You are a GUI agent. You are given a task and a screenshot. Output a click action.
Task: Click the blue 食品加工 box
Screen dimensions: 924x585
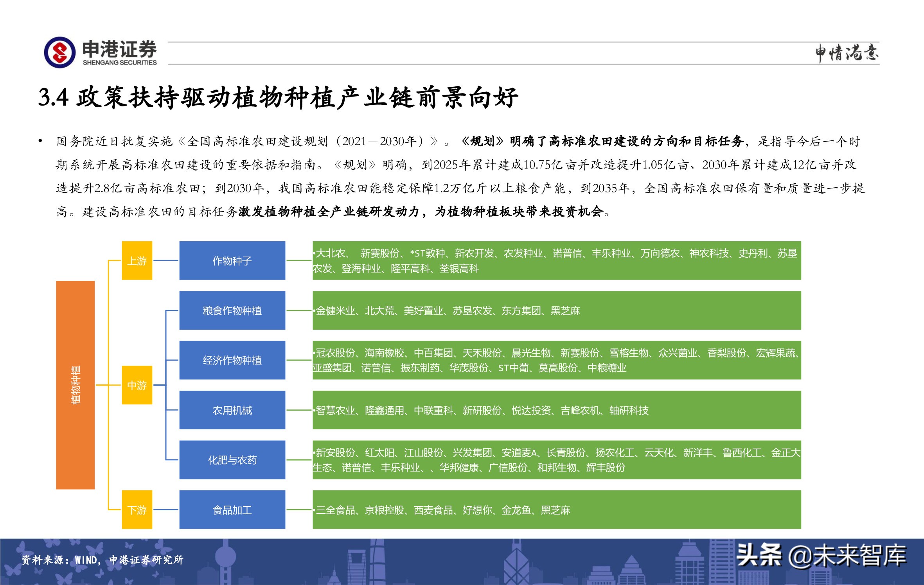[x=232, y=510]
